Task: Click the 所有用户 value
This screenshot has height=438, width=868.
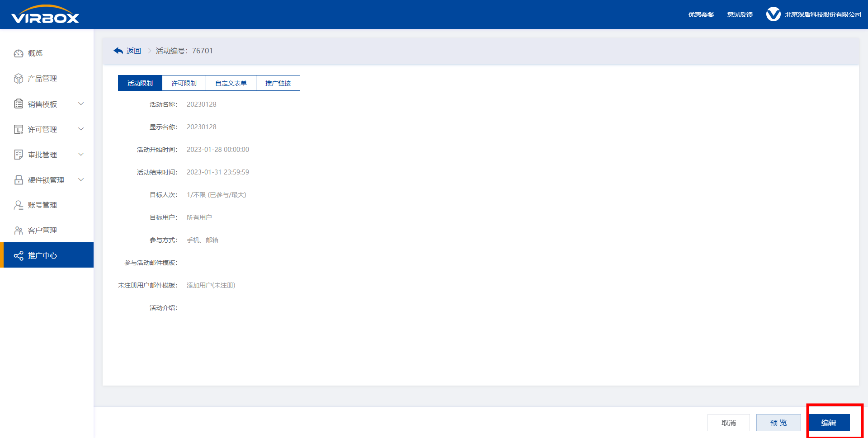Action: point(199,217)
